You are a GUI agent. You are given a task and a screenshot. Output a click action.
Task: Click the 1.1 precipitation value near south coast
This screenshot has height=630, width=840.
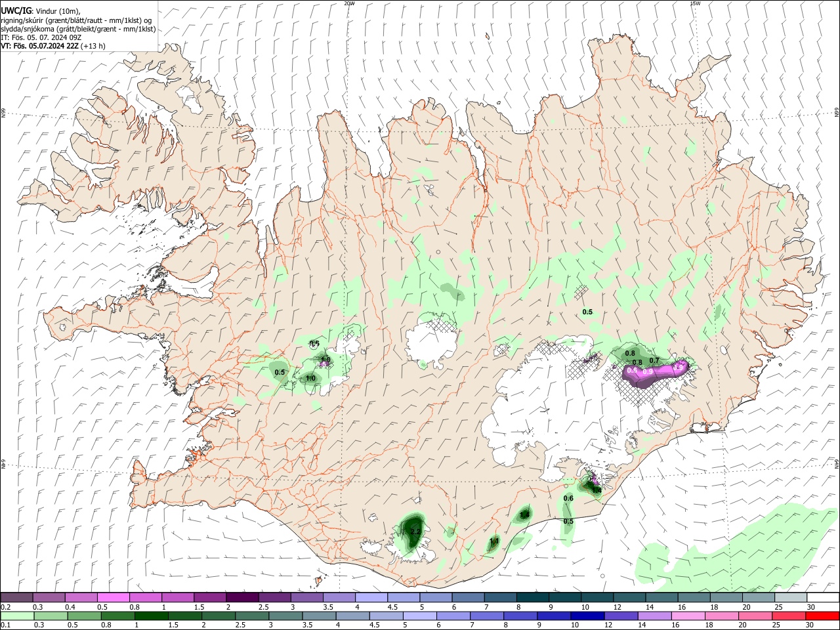pos(494,541)
